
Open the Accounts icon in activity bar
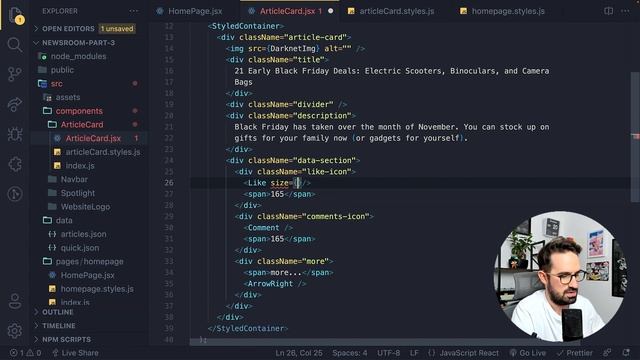pyautogui.click(x=15, y=301)
